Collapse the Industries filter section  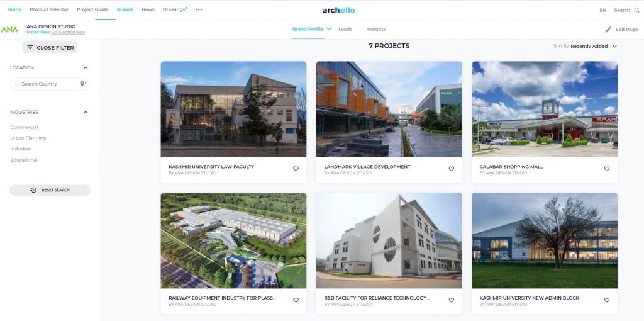pos(86,112)
